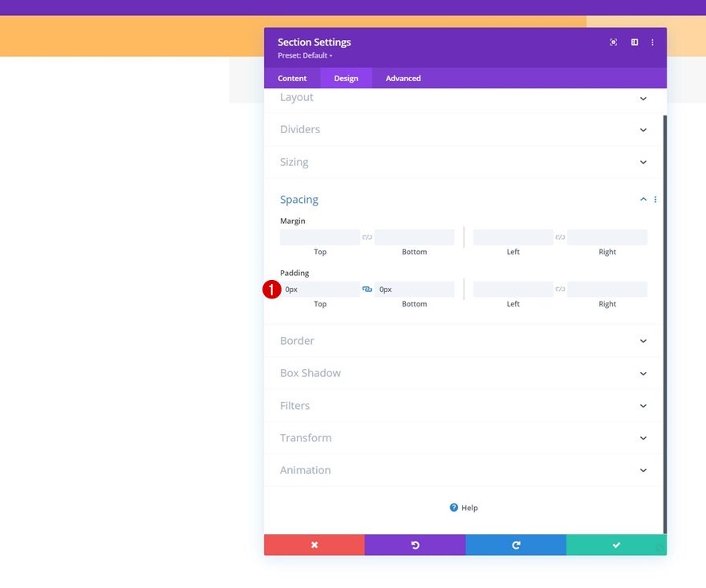The height and width of the screenshot is (588, 706).
Task: Click the blue redo button
Action: 516,545
